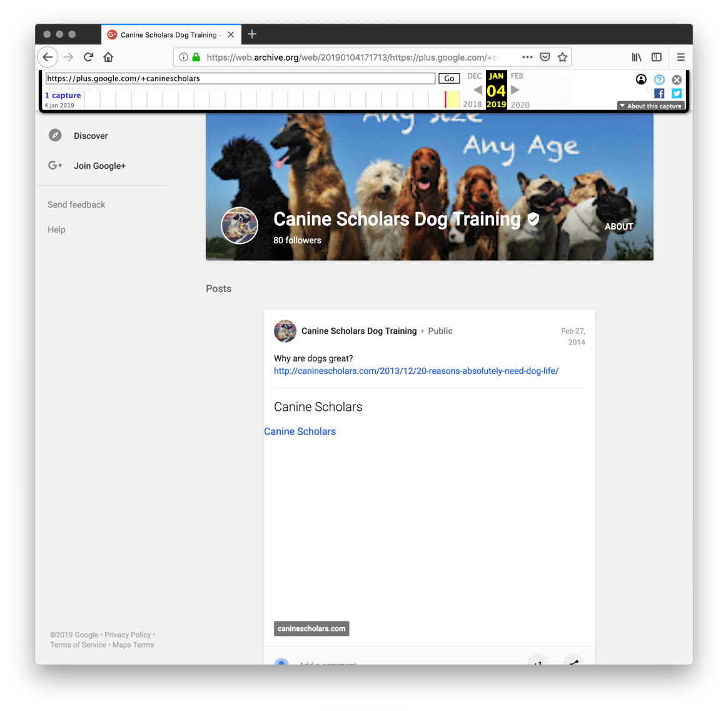728x711 pixels.
Task: Open the Feb 27, 2014 post date
Action: pos(574,336)
